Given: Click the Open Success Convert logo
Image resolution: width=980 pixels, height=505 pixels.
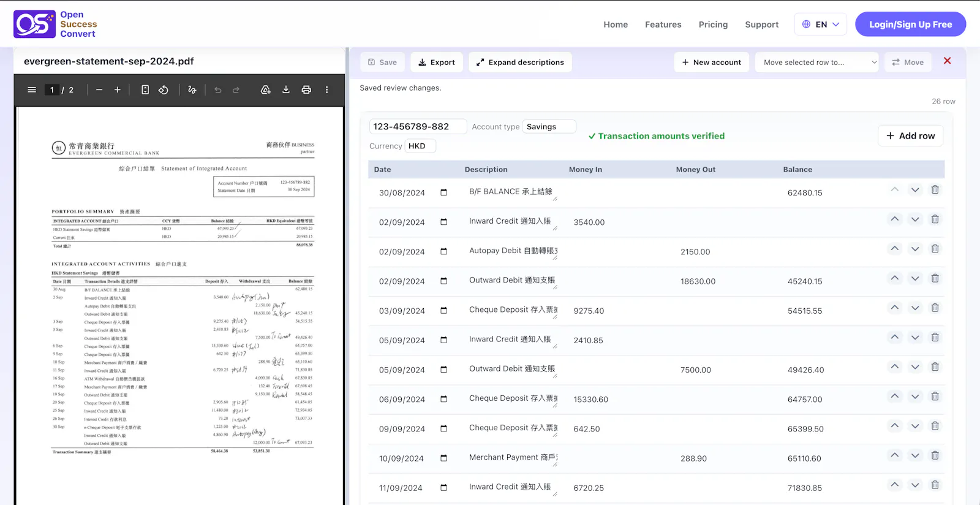Looking at the screenshot, I should [x=55, y=25].
